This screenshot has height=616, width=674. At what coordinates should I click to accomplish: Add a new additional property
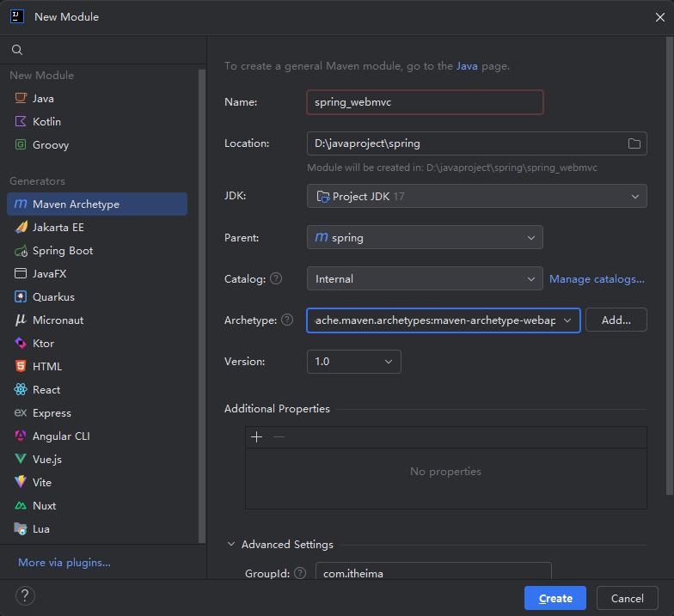256,436
